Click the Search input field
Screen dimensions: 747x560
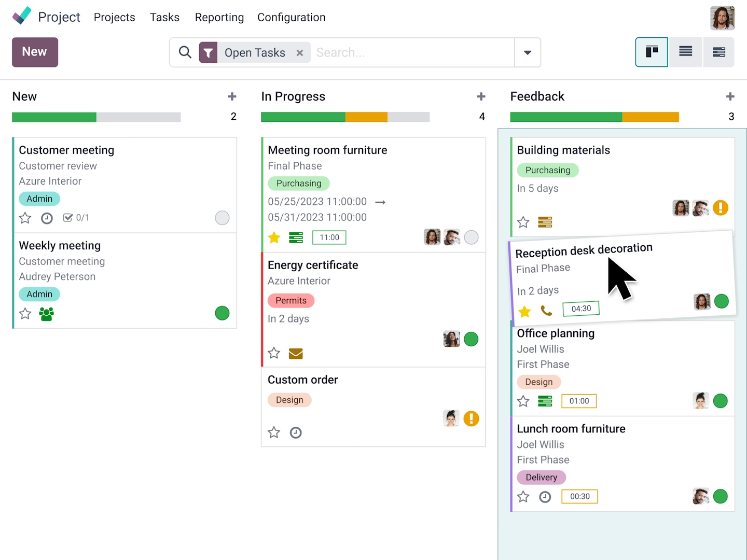tap(412, 52)
